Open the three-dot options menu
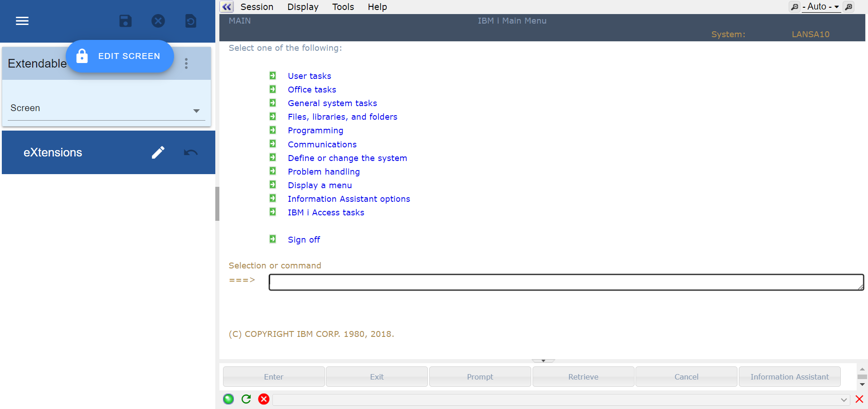The height and width of the screenshot is (409, 868). (186, 63)
